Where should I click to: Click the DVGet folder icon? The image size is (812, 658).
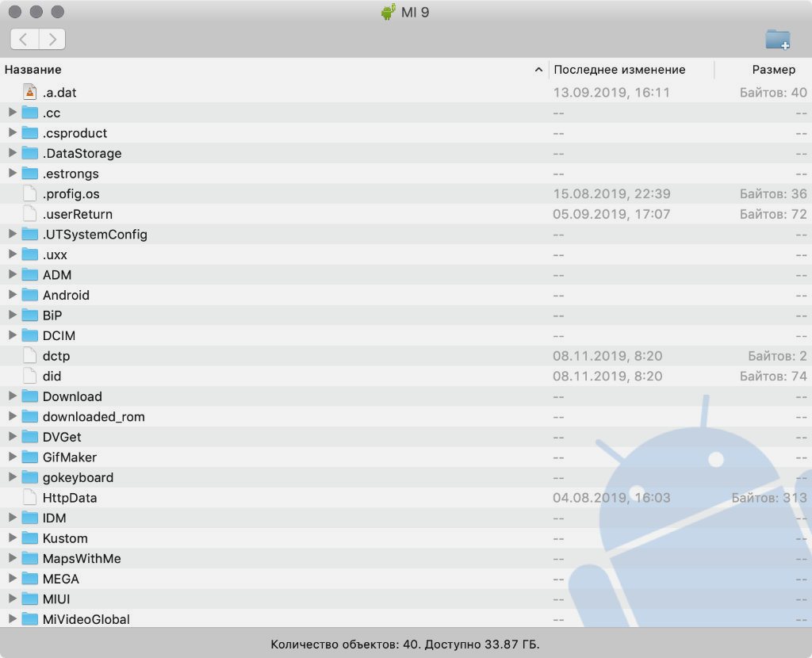(x=30, y=437)
